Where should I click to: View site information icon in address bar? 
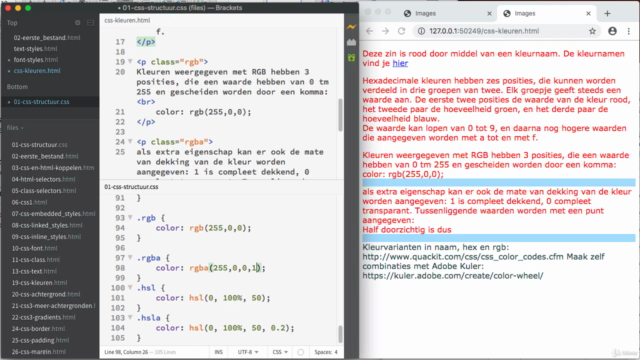pyautogui.click(x=422, y=31)
